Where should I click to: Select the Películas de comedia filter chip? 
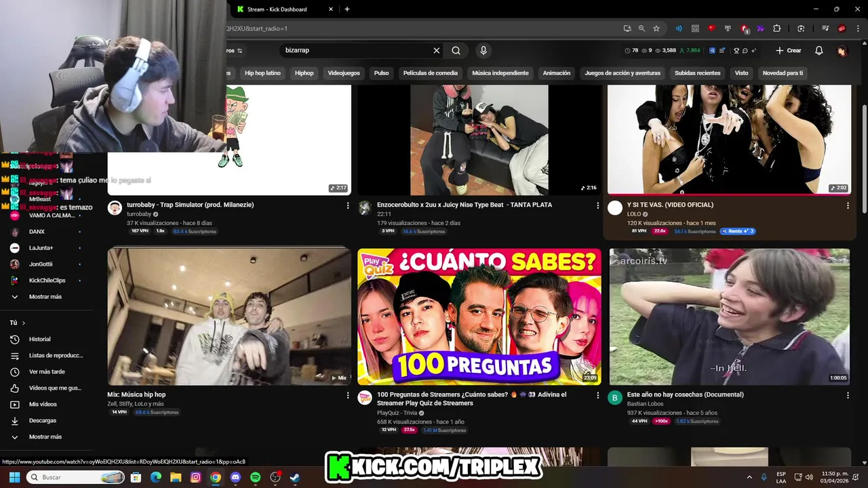click(431, 73)
